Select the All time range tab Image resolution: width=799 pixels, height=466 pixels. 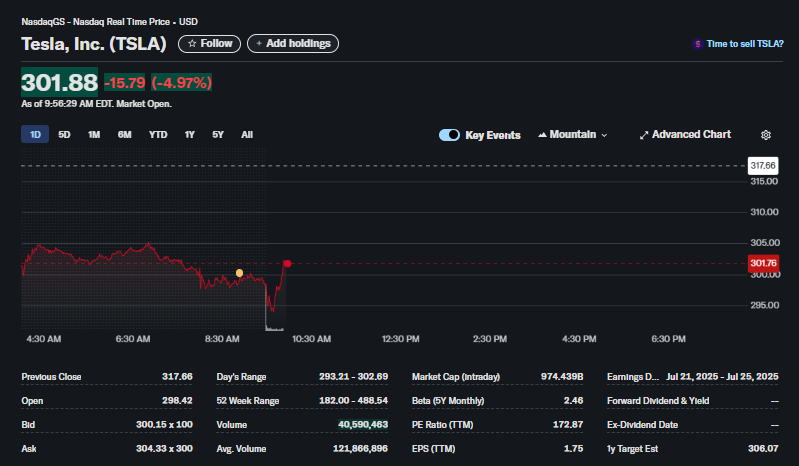pos(247,134)
